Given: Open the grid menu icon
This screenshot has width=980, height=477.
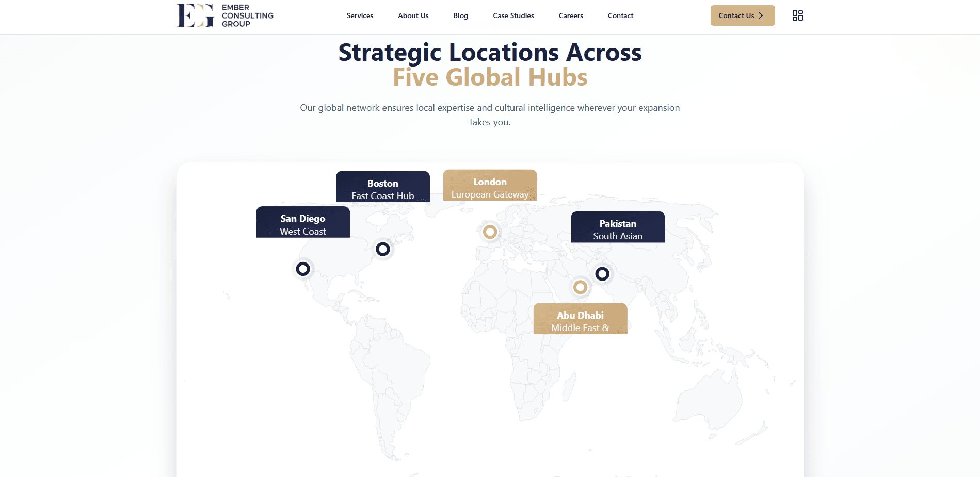Looking at the screenshot, I should point(797,15).
